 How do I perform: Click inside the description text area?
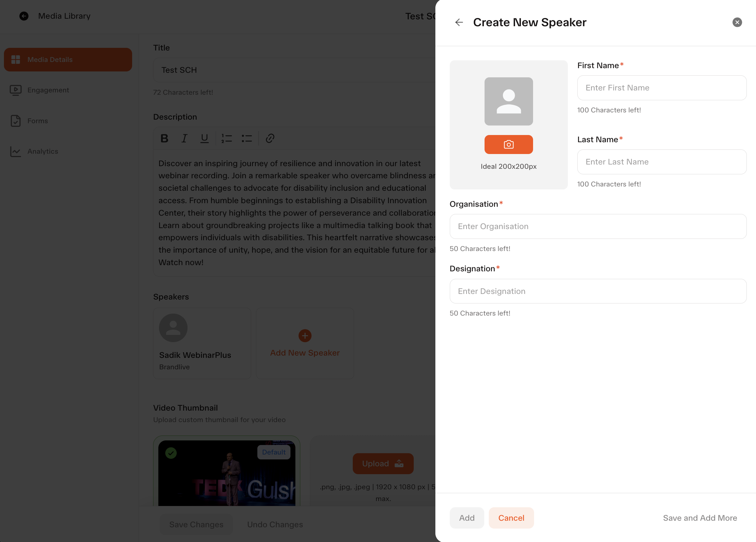click(294, 213)
